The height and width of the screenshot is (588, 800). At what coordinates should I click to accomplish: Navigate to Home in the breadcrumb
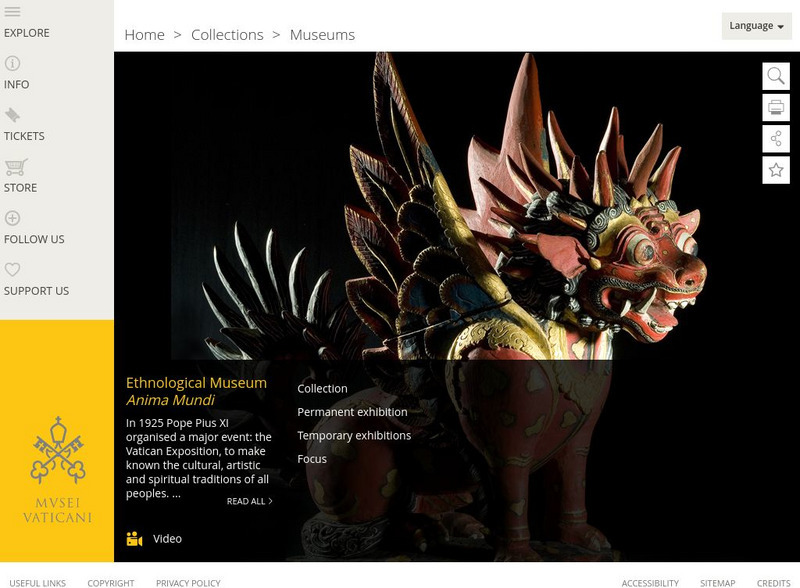tap(144, 34)
